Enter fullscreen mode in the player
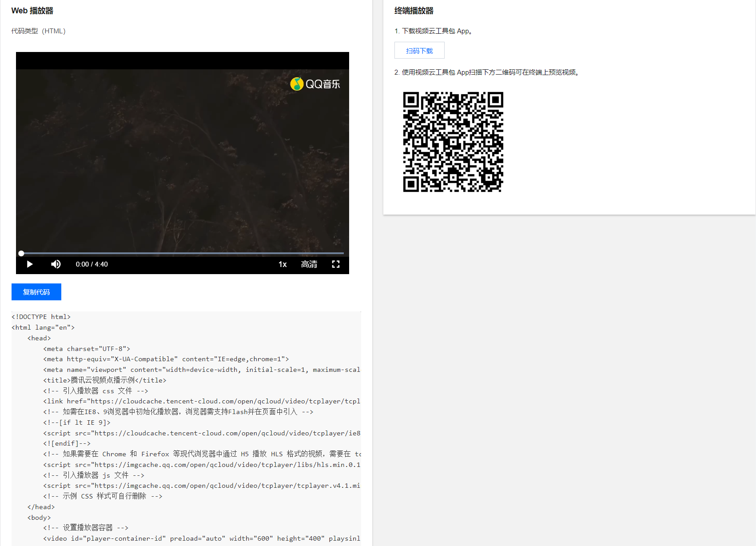 coord(336,264)
